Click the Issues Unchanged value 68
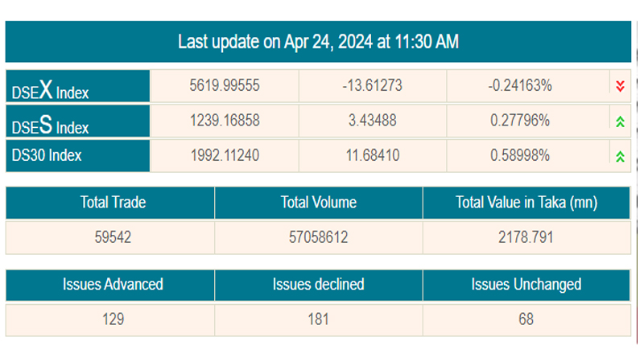The width and height of the screenshot is (644, 362). (x=526, y=319)
